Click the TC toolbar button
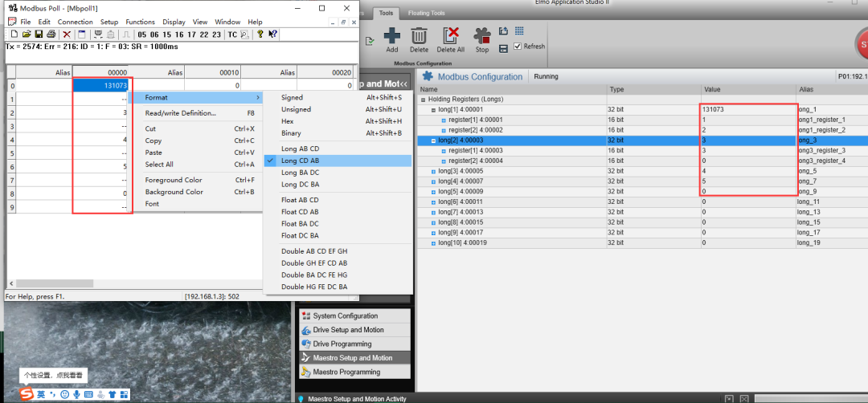 tap(232, 35)
